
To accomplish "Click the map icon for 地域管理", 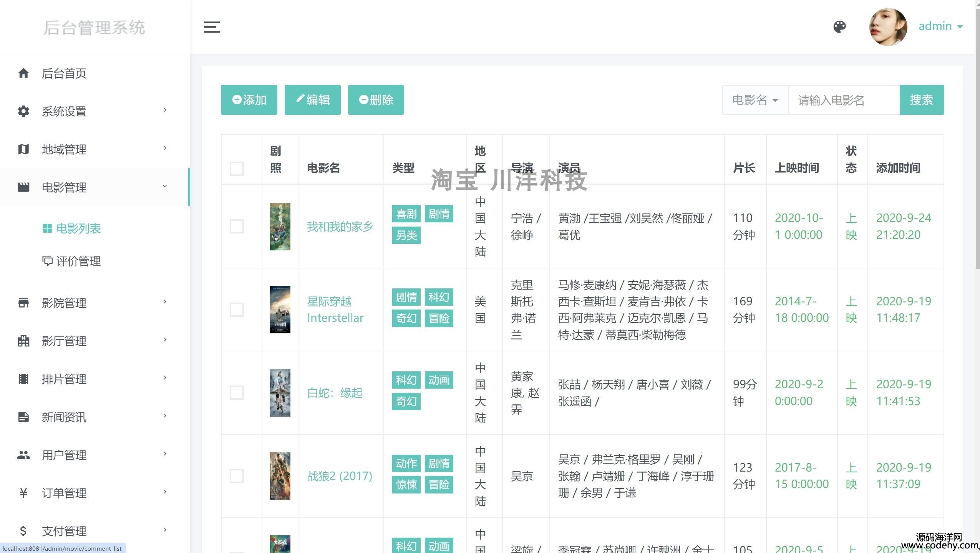I will (x=23, y=149).
